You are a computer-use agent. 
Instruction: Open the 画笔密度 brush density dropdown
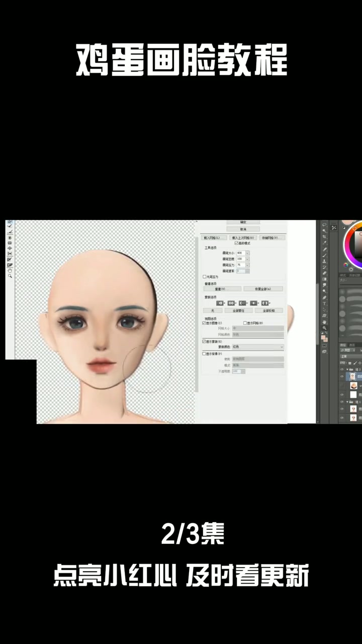247,259
